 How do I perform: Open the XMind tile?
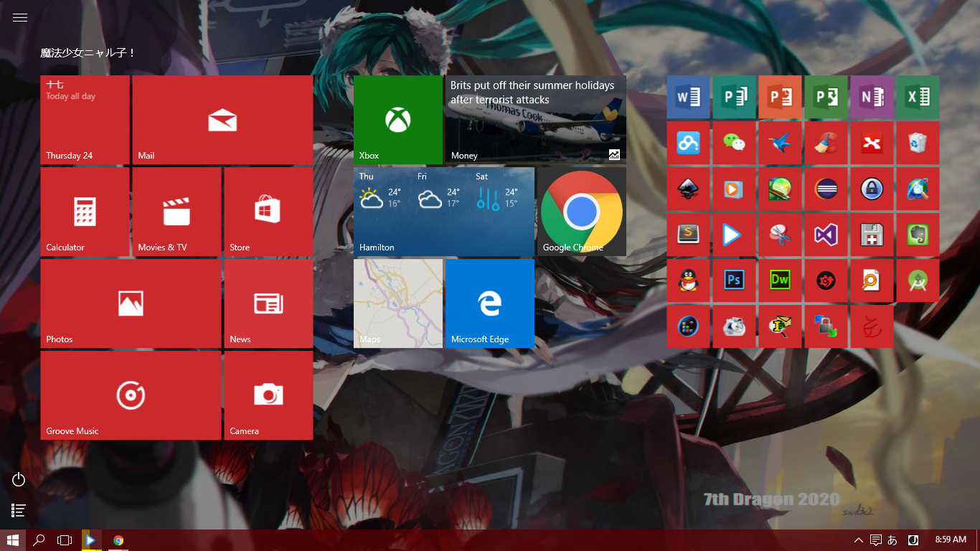tap(872, 143)
